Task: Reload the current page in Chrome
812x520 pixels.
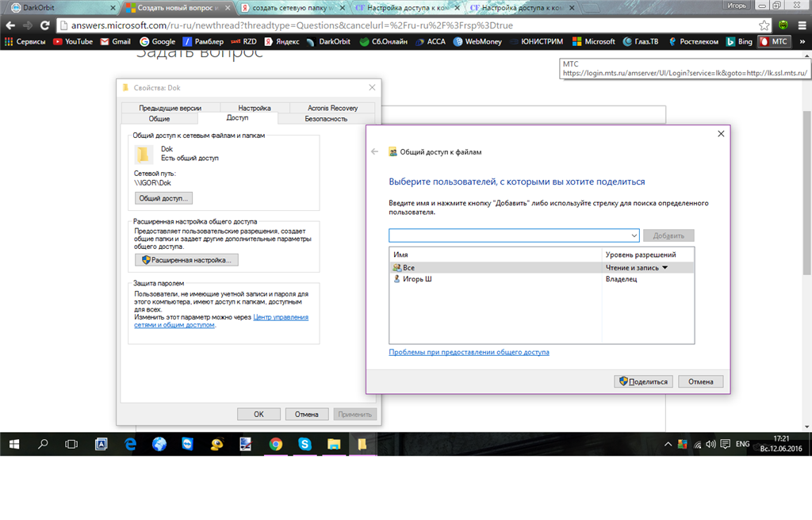Action: pyautogui.click(x=45, y=25)
